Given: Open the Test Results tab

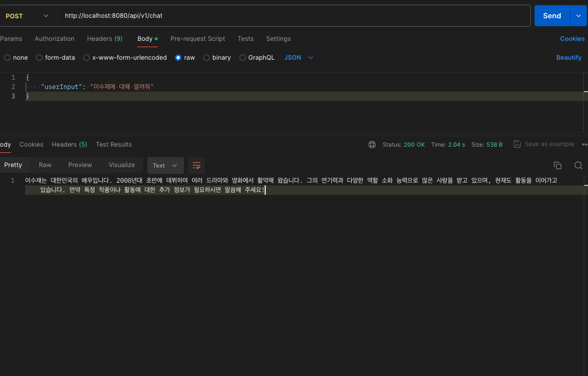Looking at the screenshot, I should click(114, 145).
